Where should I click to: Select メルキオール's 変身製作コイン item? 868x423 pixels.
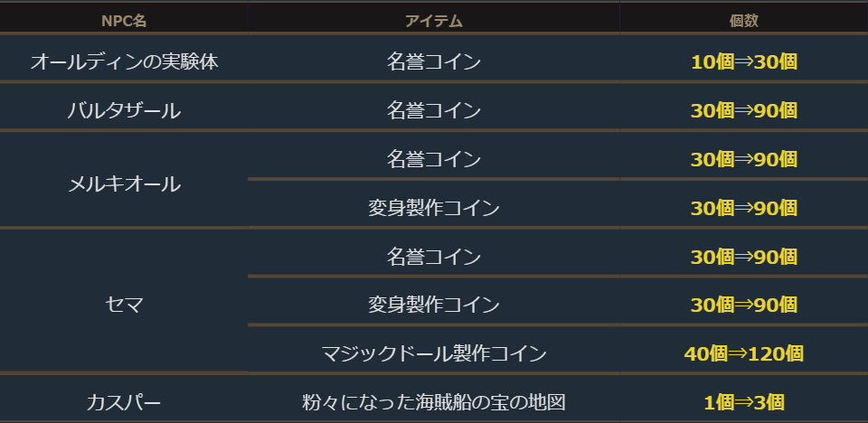(x=433, y=209)
